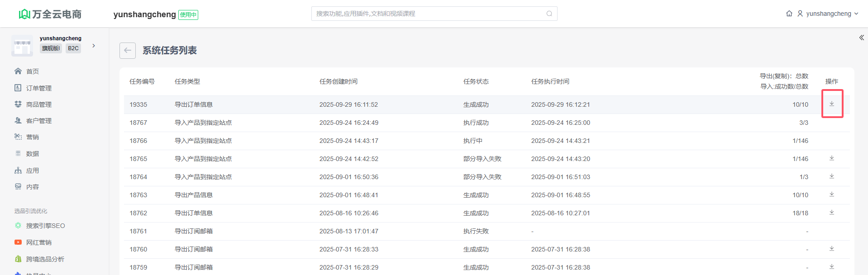868x275 pixels.
Task: Download export file for task 19335
Action: [x=831, y=104]
